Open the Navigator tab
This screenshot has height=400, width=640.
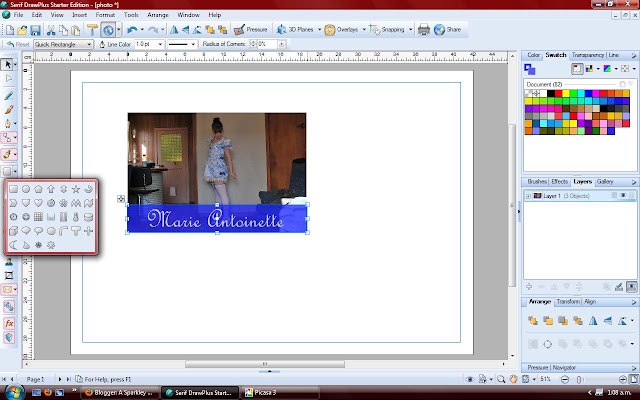[x=564, y=367]
